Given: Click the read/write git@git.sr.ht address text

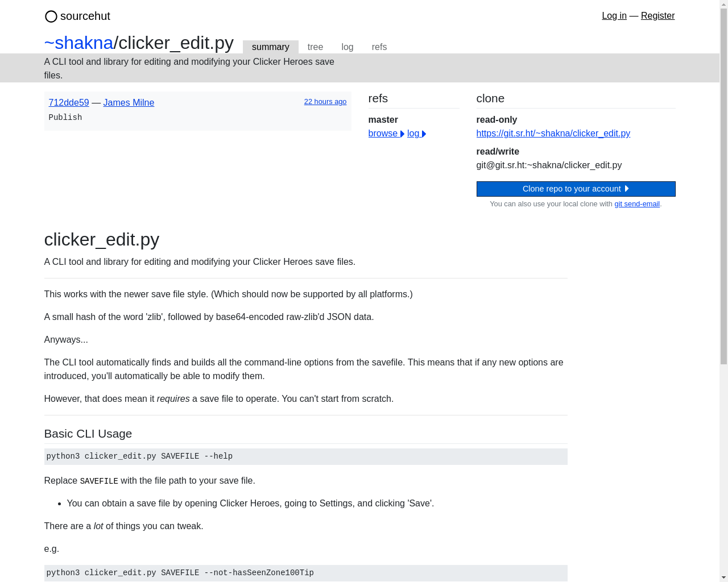Looking at the screenshot, I should pyautogui.click(x=549, y=165).
